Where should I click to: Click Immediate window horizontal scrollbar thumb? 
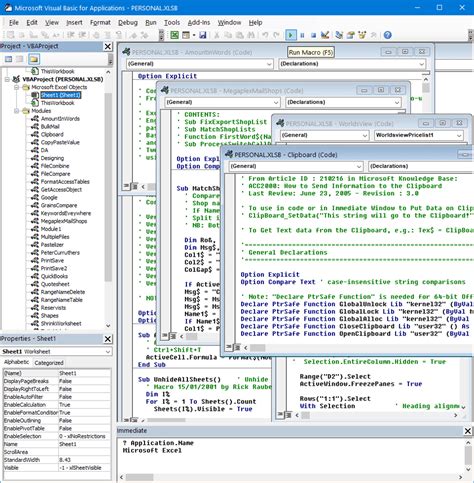[139, 477]
